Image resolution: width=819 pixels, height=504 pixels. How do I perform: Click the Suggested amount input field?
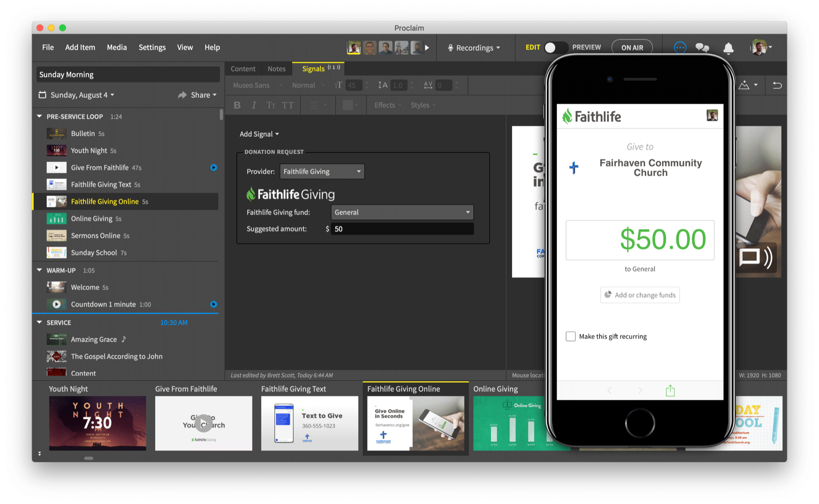402,229
